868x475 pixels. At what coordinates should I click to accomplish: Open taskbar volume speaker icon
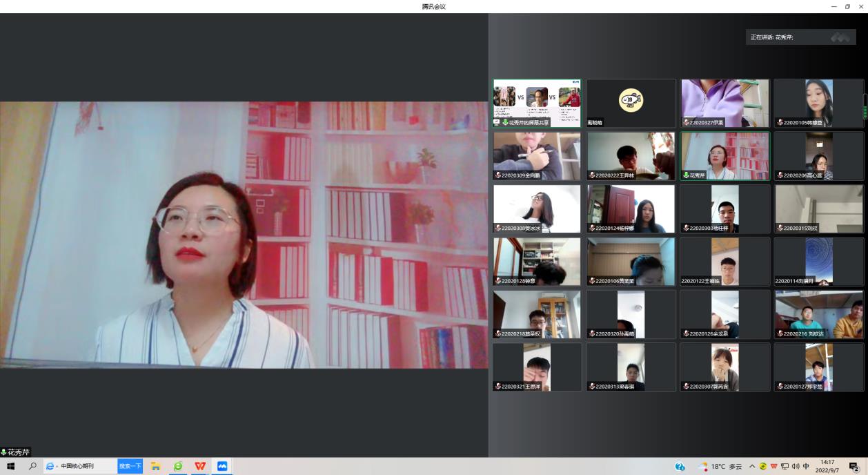pyautogui.click(x=796, y=467)
